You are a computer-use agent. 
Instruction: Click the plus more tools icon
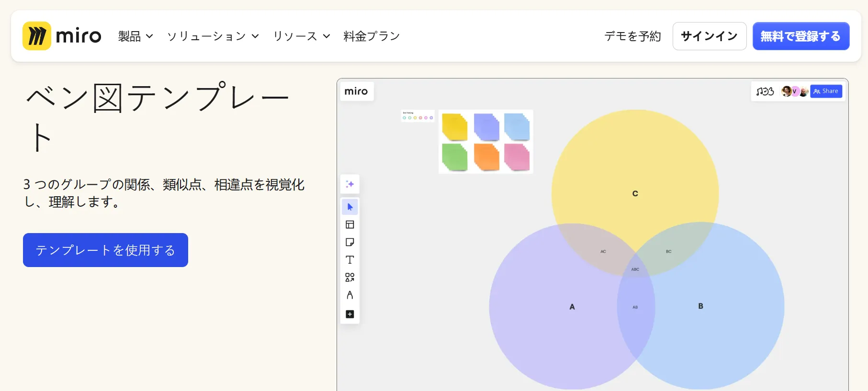click(350, 314)
